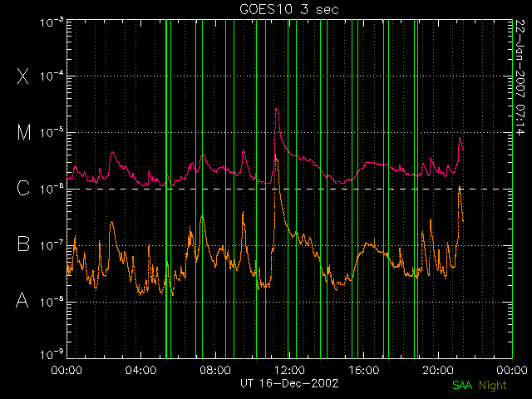This screenshot has width=532, height=399.
Task: Click the 10^-5 y-axis tick label
Action: (x=52, y=132)
